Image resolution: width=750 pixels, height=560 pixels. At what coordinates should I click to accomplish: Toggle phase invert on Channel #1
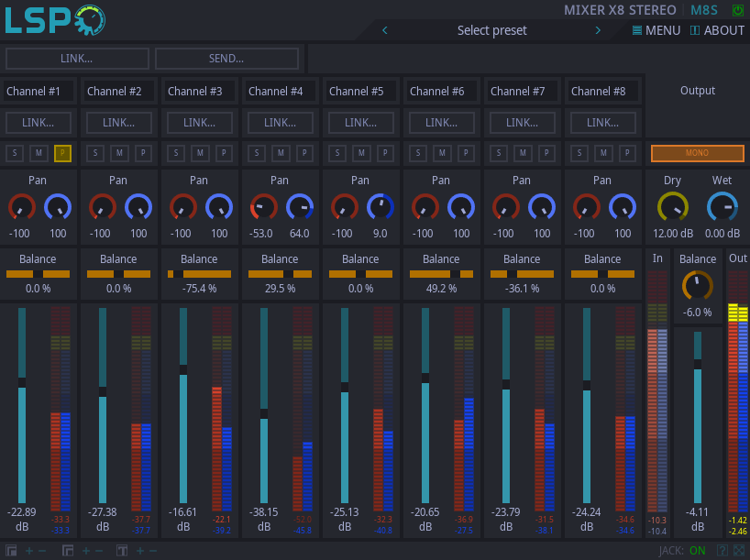(x=62, y=153)
